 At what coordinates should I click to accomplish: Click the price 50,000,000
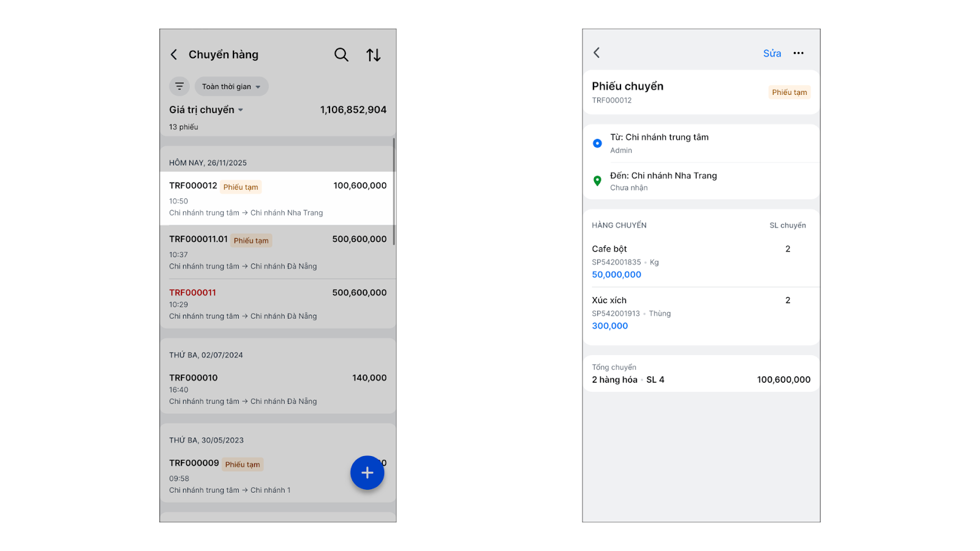616,274
